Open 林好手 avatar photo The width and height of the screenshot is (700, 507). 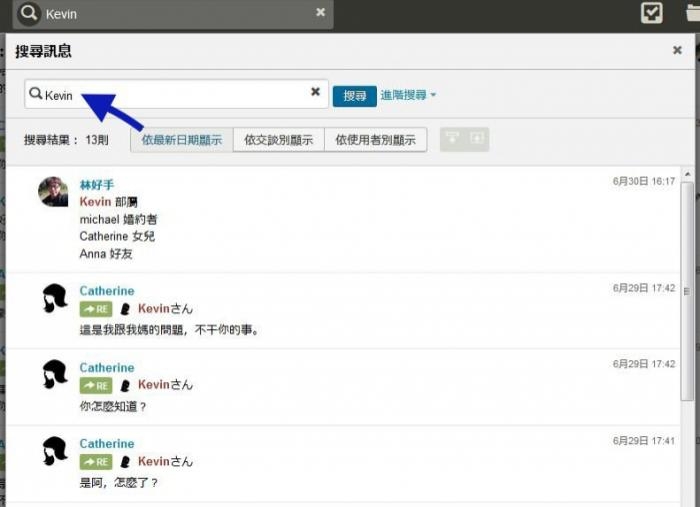53,192
